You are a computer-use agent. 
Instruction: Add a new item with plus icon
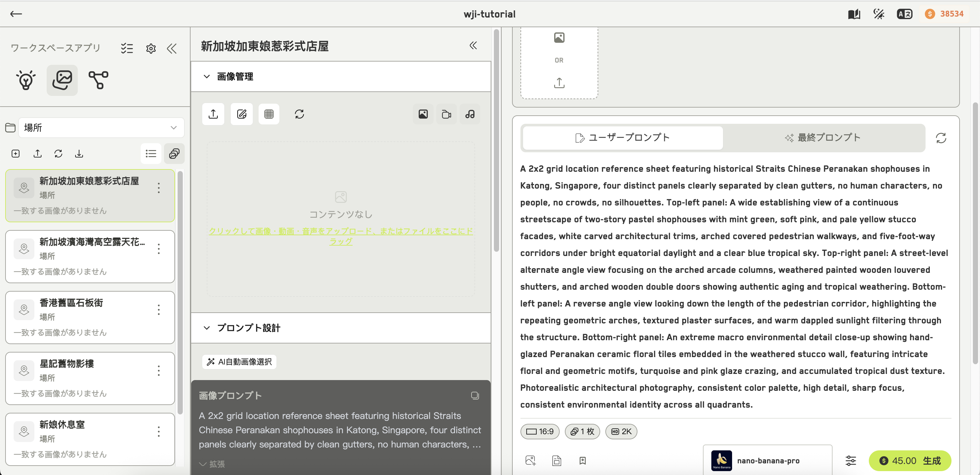click(x=16, y=154)
